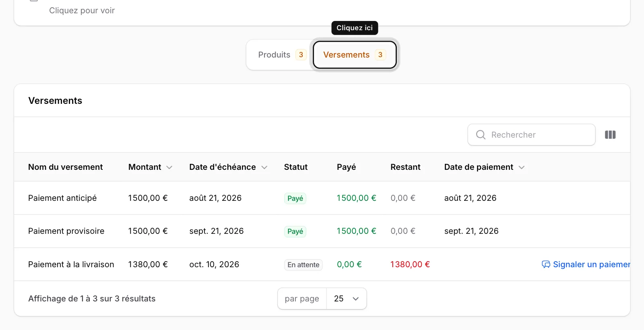Click the Statut column header
This screenshot has height=330, width=644.
[x=296, y=167]
